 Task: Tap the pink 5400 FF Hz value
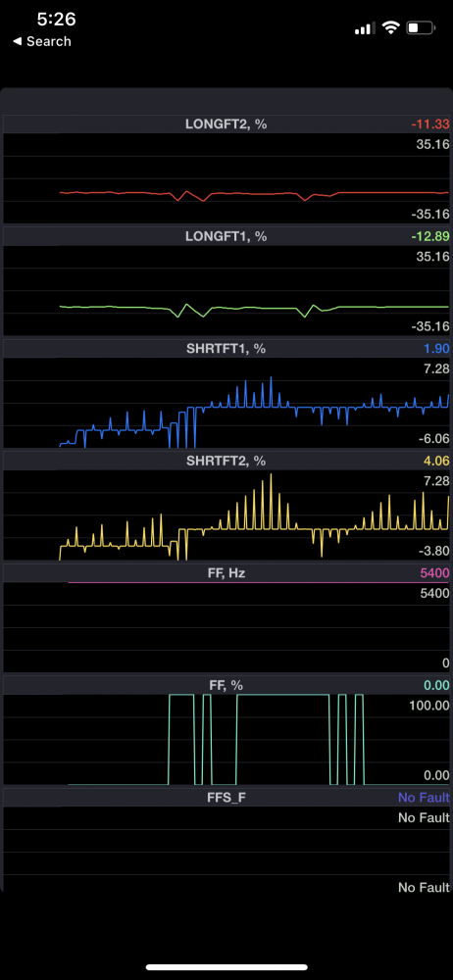tap(436, 573)
